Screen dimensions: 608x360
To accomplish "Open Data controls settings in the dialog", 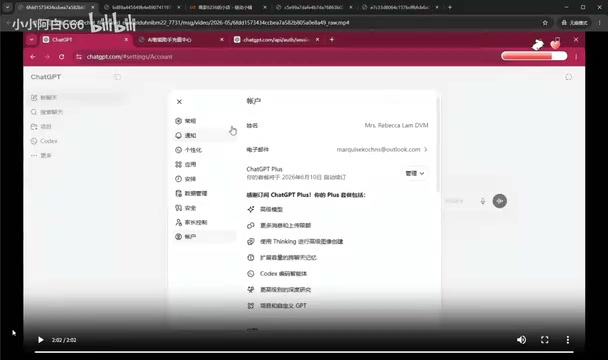I will pos(204,193).
